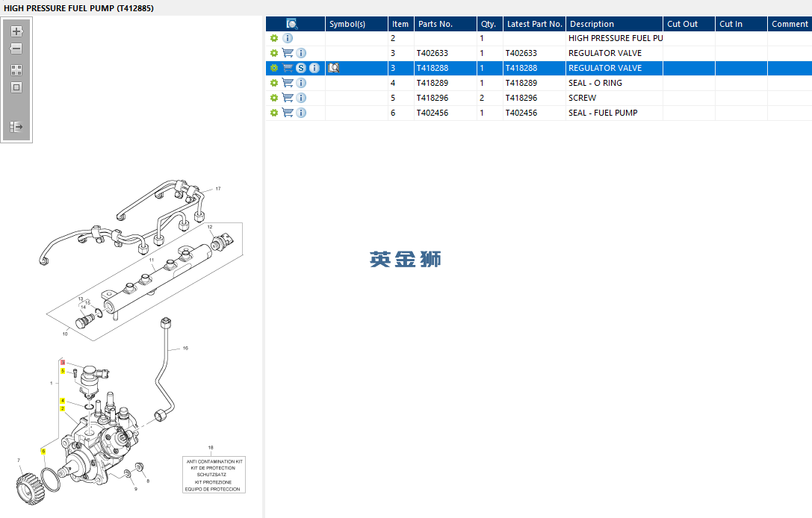Add T402456 fuel pump seal to cart
The height and width of the screenshot is (518, 812).
point(288,113)
